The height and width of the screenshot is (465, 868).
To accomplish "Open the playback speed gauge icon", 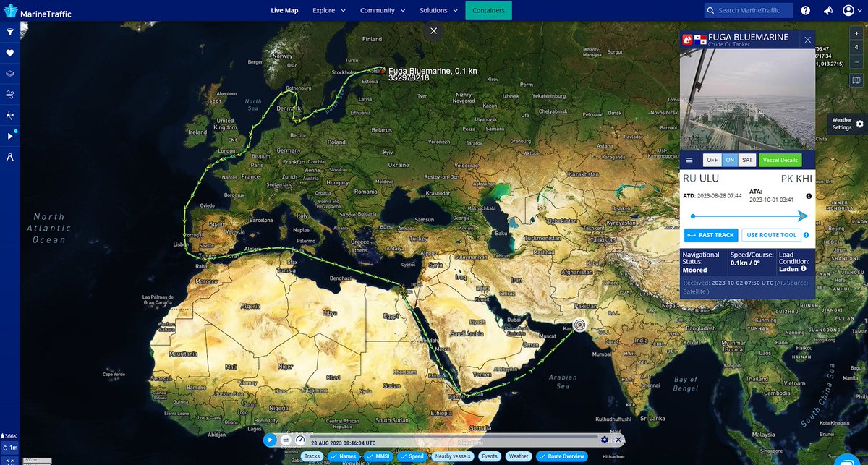I will pos(301,440).
